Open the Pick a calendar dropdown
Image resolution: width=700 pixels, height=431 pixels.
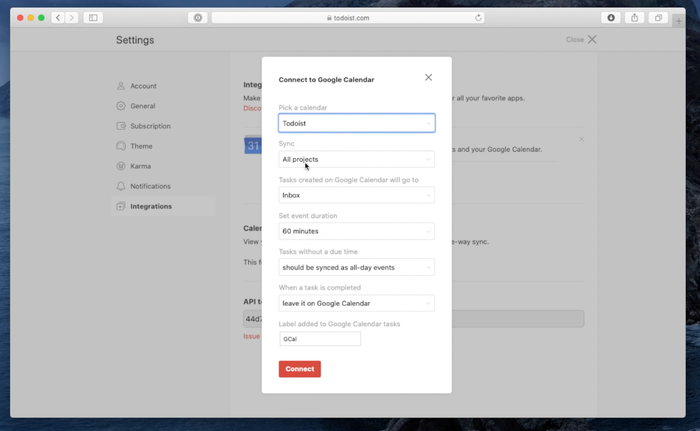[357, 123]
